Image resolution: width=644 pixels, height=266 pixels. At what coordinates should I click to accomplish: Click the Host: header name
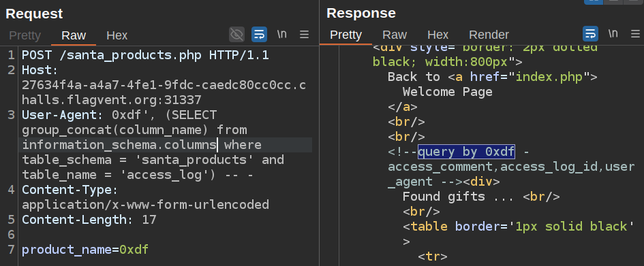coord(40,70)
